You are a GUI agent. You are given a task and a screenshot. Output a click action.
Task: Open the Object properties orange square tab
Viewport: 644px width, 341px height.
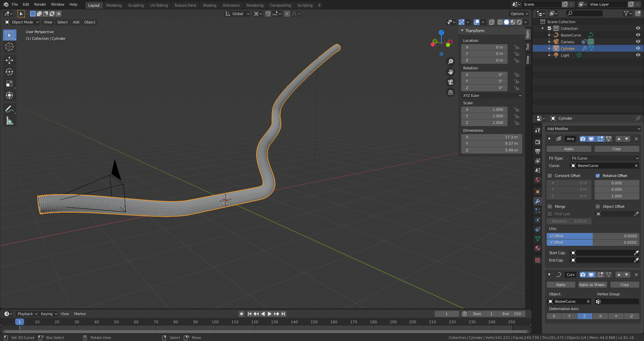538,192
